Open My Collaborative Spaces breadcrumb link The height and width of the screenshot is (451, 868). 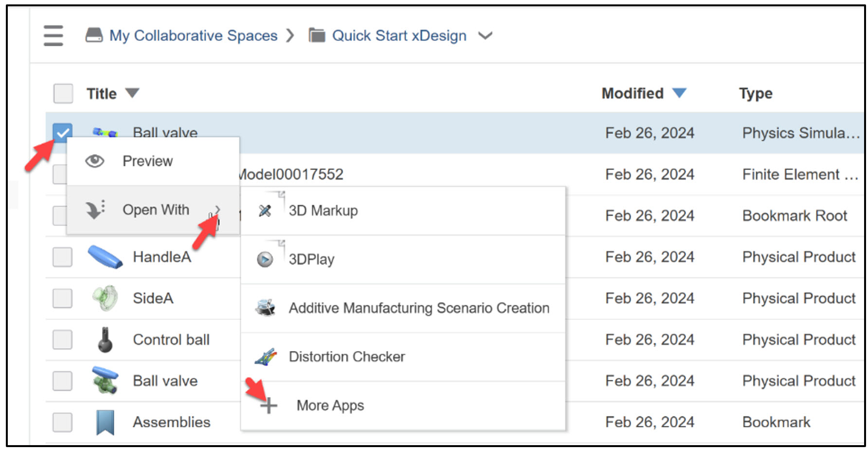(x=194, y=35)
